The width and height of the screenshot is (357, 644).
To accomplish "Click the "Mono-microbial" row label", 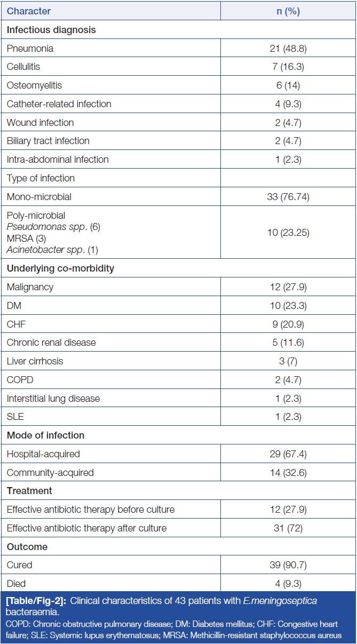I will tap(39, 197).
